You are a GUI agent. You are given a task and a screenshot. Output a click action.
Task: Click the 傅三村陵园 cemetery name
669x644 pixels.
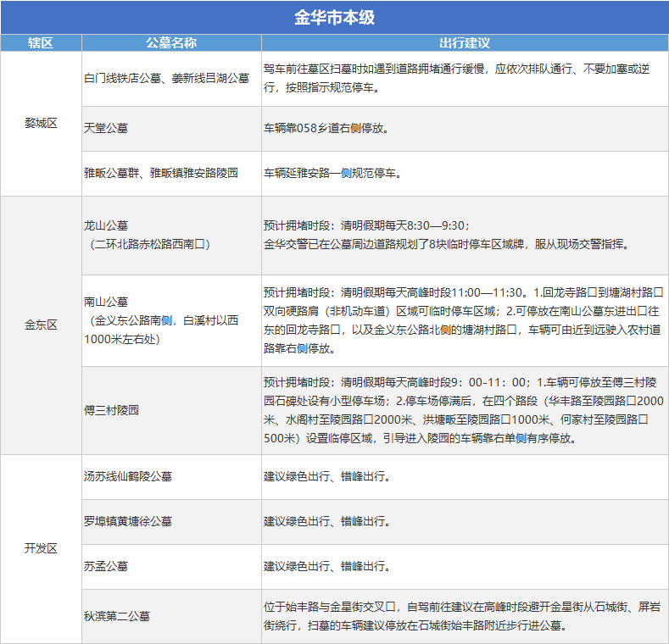coord(111,410)
